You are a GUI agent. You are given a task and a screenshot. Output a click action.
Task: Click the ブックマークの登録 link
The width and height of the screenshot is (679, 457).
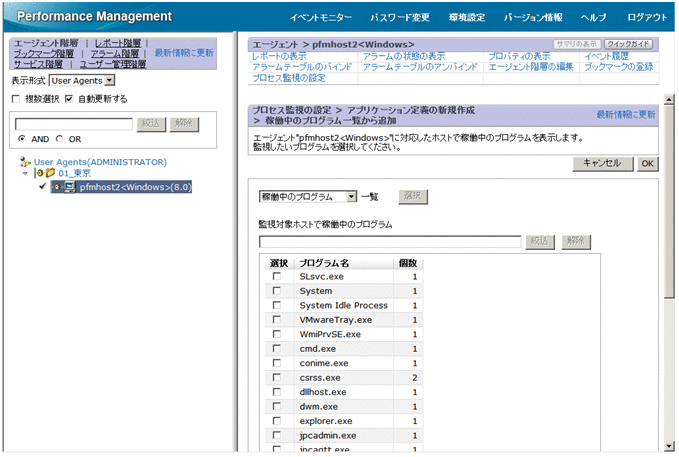619,67
